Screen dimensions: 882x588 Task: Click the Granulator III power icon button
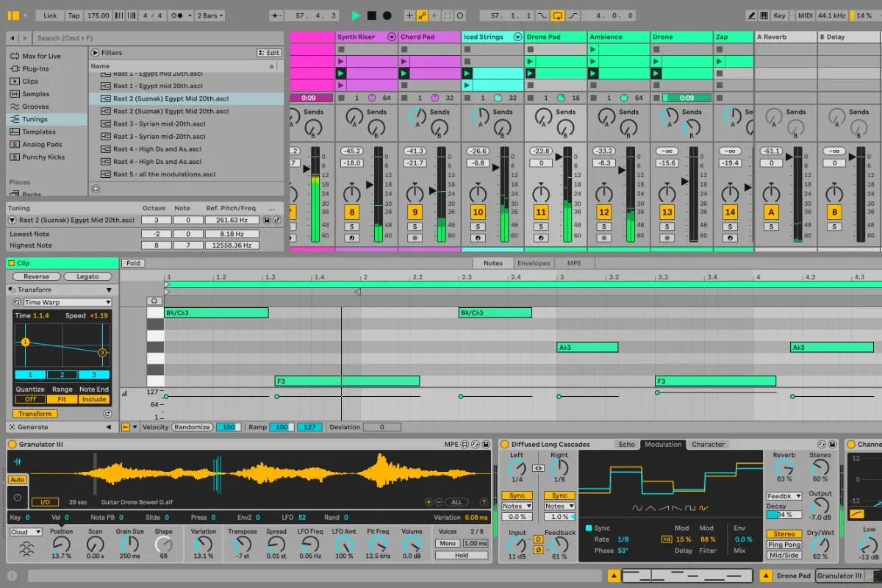pos(18,497)
